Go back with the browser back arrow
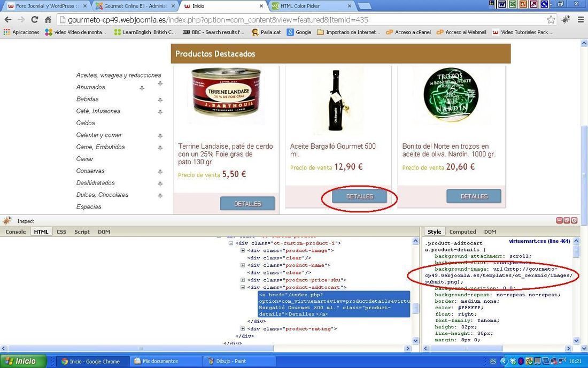Viewport: 588px width, 368px height. (x=8, y=19)
